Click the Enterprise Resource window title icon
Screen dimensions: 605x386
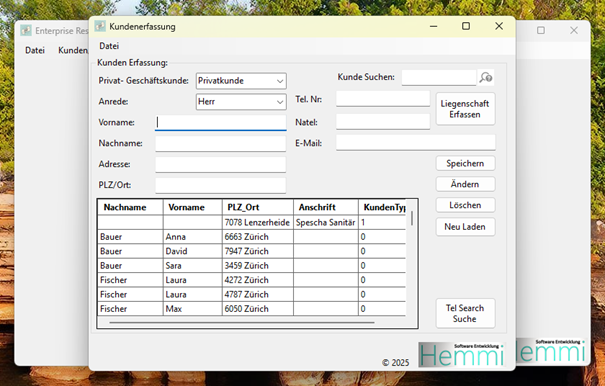click(x=26, y=30)
